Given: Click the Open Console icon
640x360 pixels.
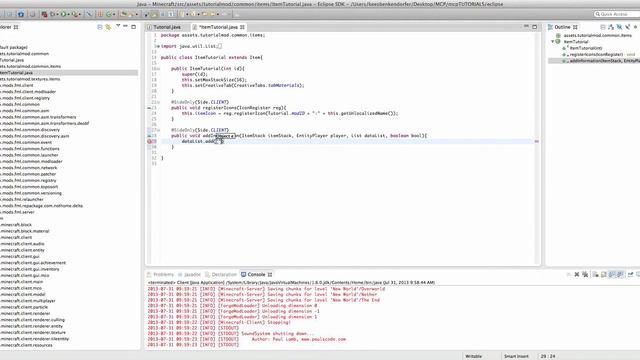Looking at the screenshot, I should click(638, 274).
